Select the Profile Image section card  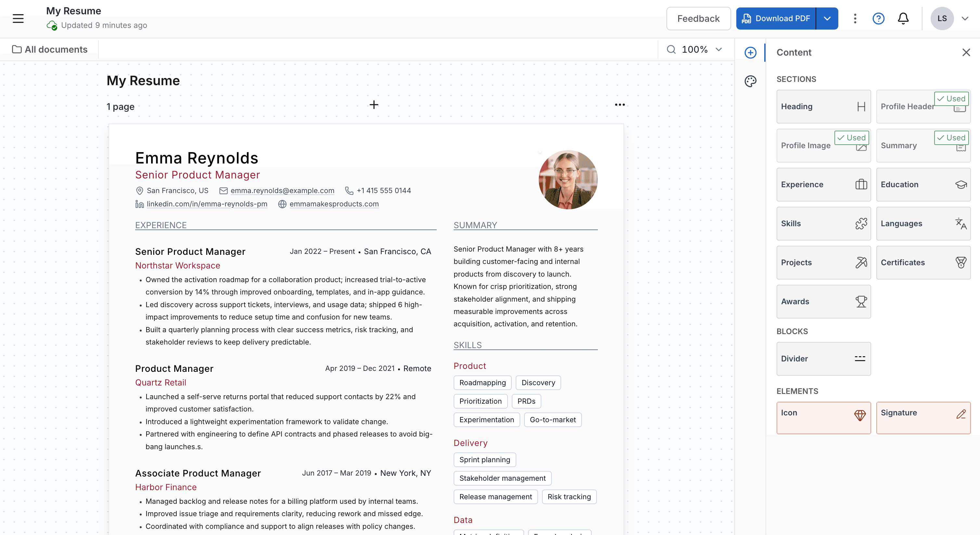pos(823,146)
